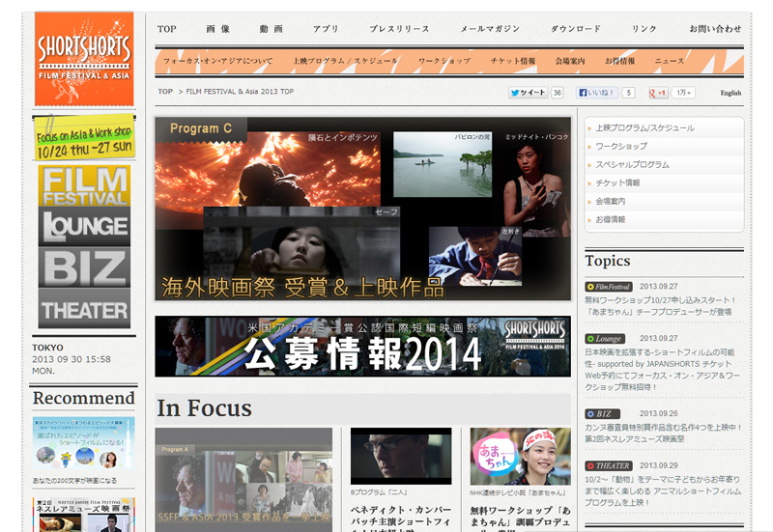
Task: Select the BIZ sidebar badge
Action: coord(84,267)
